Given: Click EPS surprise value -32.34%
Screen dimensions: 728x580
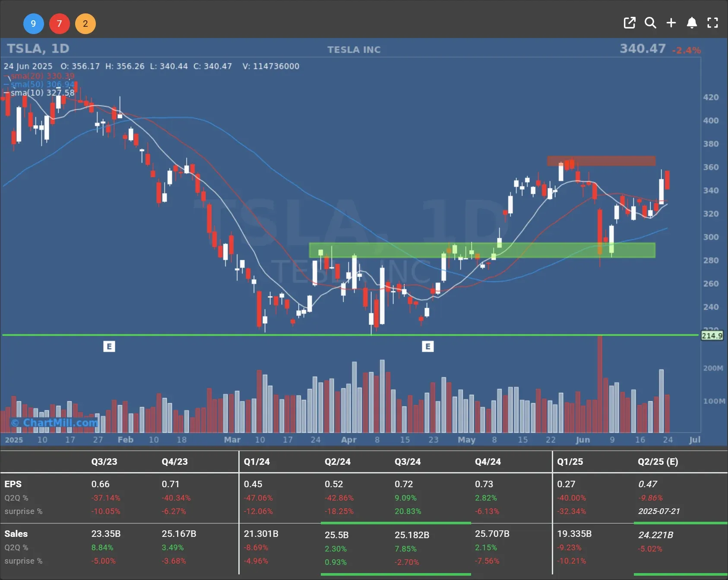Looking at the screenshot, I should point(571,511).
